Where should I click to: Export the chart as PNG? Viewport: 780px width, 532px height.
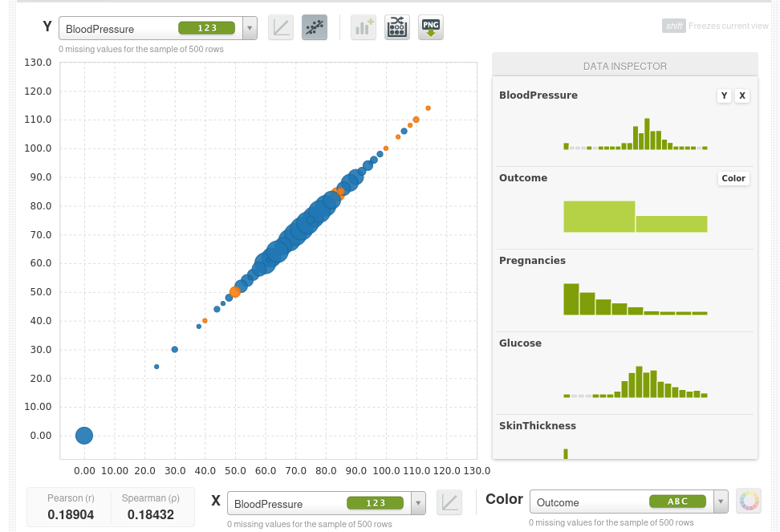click(430, 28)
